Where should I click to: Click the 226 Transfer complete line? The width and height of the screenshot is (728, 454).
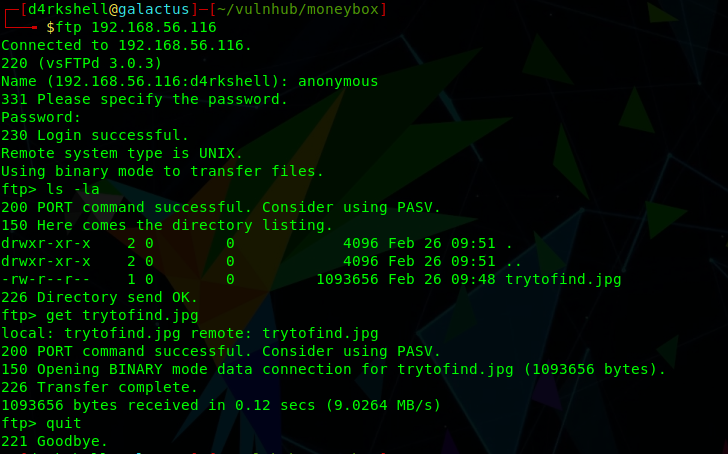tap(99, 388)
